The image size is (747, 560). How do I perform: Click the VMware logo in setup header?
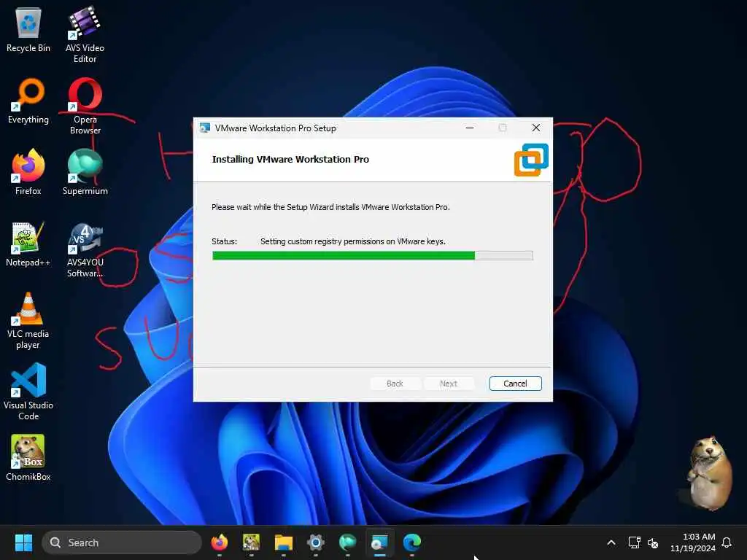click(x=531, y=160)
